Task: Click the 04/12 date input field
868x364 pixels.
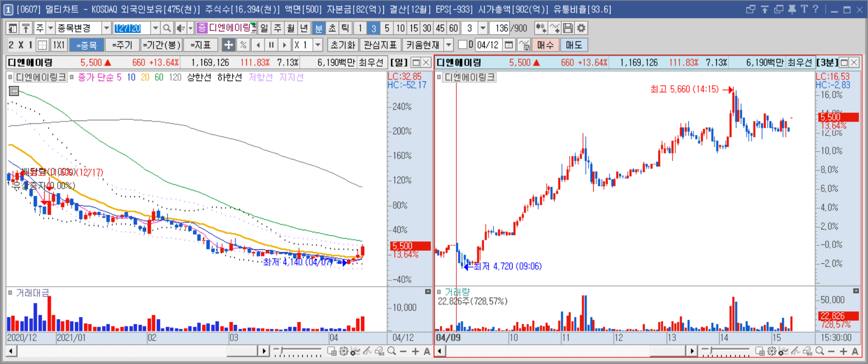Action: click(x=488, y=45)
